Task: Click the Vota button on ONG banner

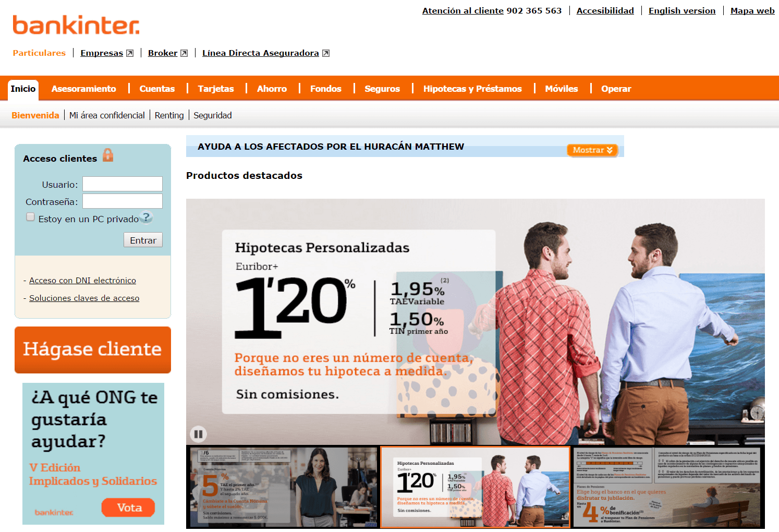Action: tap(128, 507)
